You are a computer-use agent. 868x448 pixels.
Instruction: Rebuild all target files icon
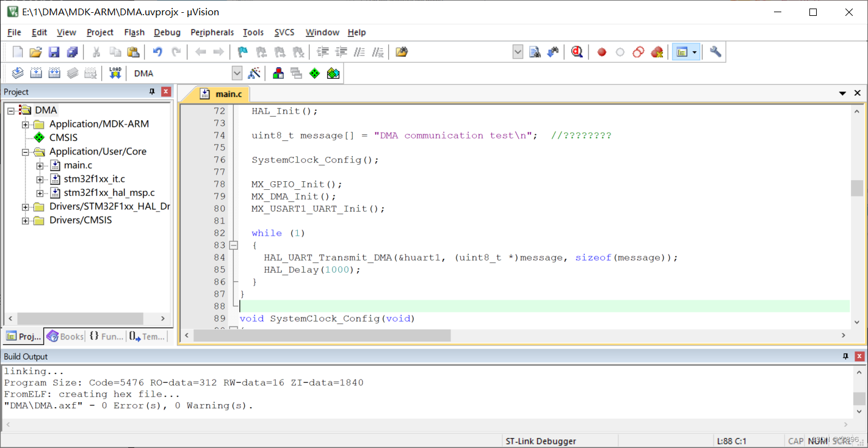point(54,73)
